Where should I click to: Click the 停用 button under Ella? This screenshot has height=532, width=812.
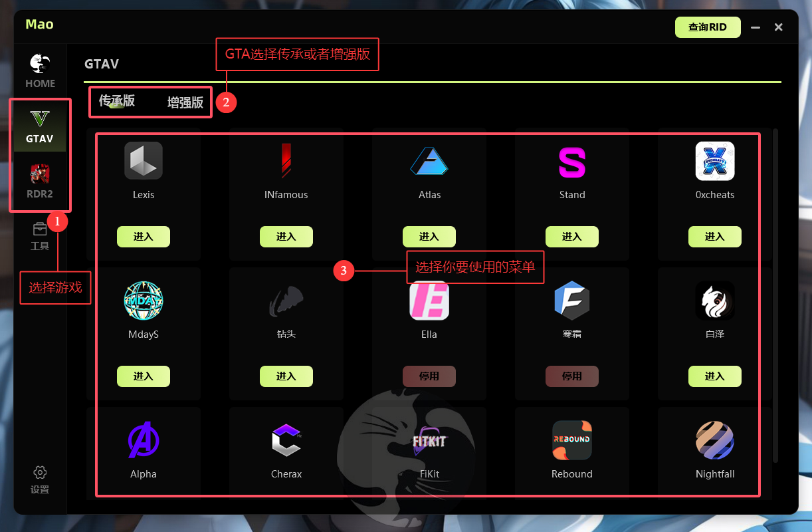click(429, 376)
